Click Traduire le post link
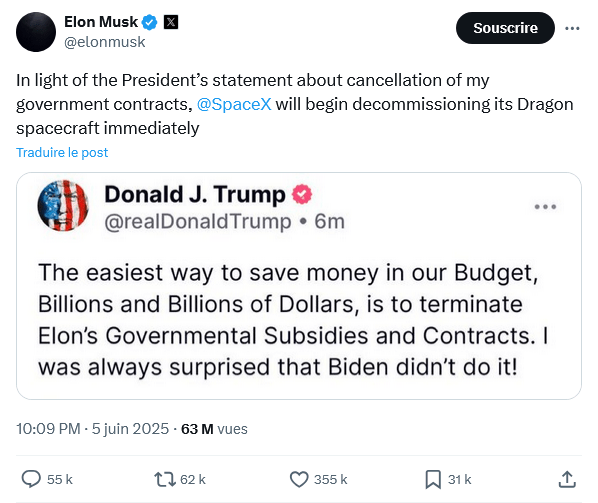 pyautogui.click(x=62, y=153)
